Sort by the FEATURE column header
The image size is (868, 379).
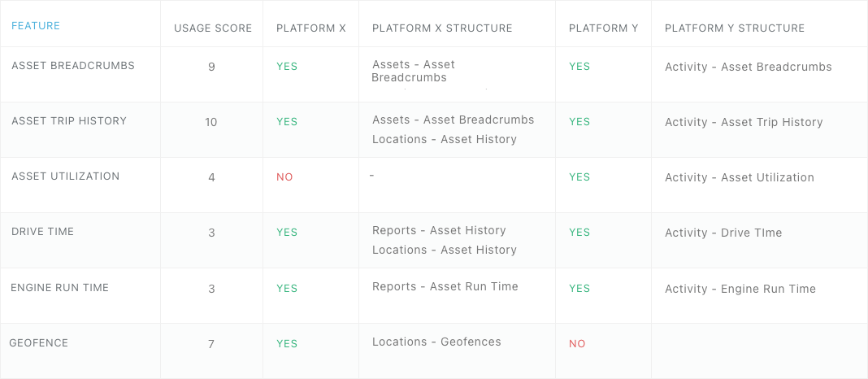(36, 25)
